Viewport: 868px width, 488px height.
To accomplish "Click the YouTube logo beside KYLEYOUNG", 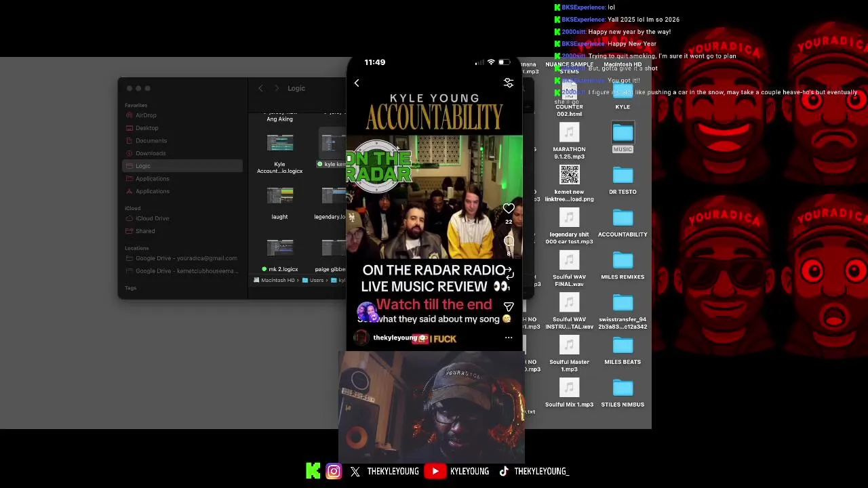I will (x=435, y=471).
